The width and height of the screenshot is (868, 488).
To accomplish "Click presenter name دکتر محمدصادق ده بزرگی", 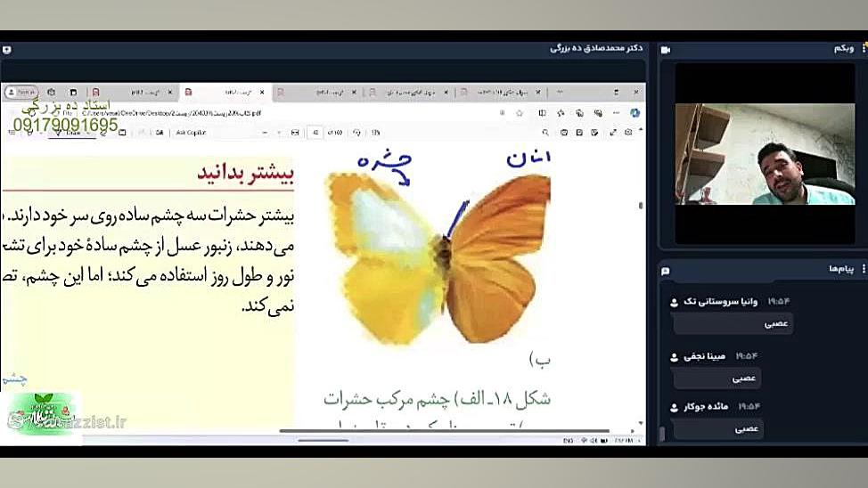I will pyautogui.click(x=596, y=49).
